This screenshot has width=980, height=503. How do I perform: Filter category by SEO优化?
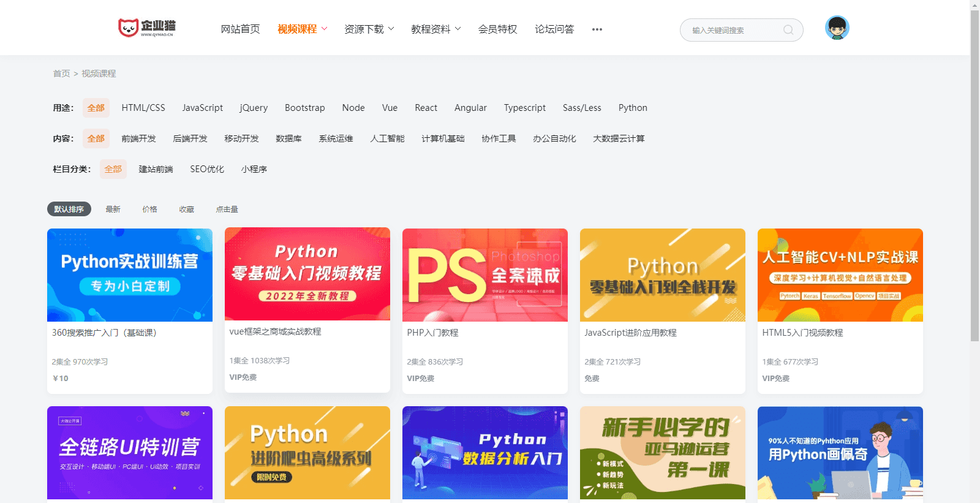[207, 169]
